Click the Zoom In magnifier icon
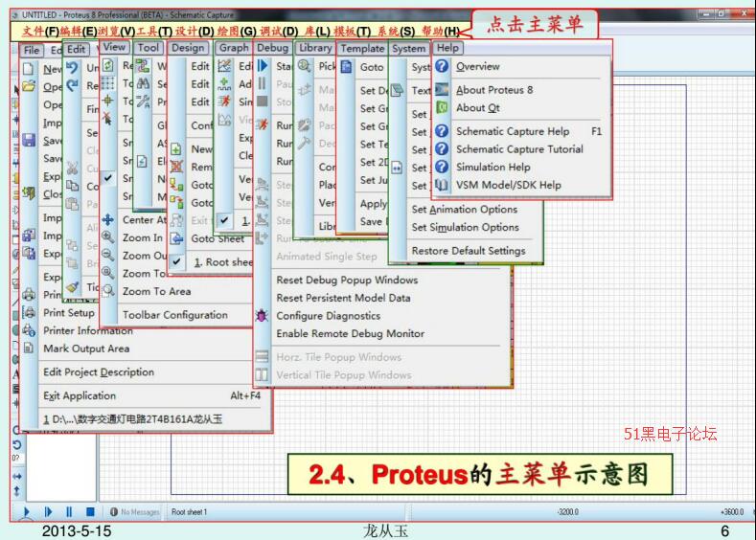This screenshot has width=756, height=540. click(x=108, y=237)
